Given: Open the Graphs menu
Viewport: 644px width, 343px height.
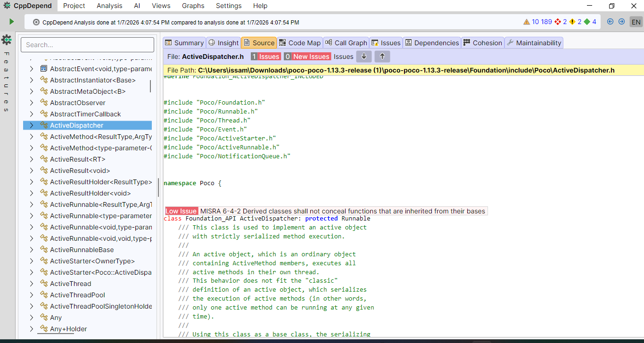Looking at the screenshot, I should [x=193, y=6].
